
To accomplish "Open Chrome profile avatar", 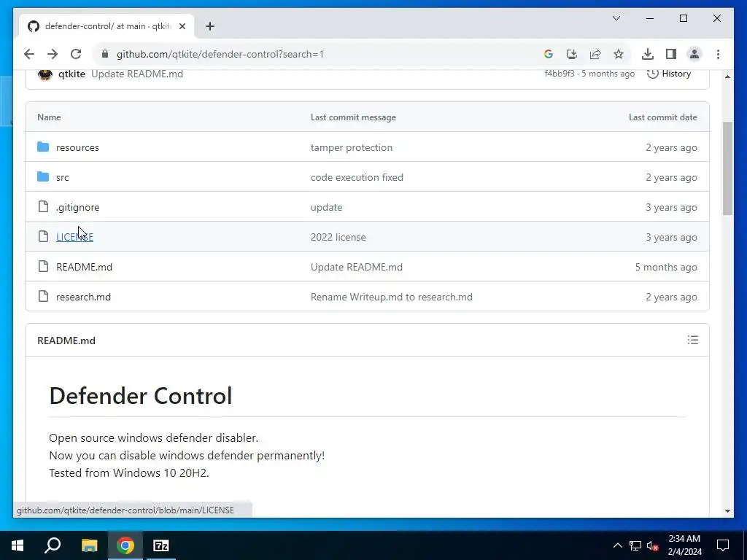I will [x=694, y=54].
